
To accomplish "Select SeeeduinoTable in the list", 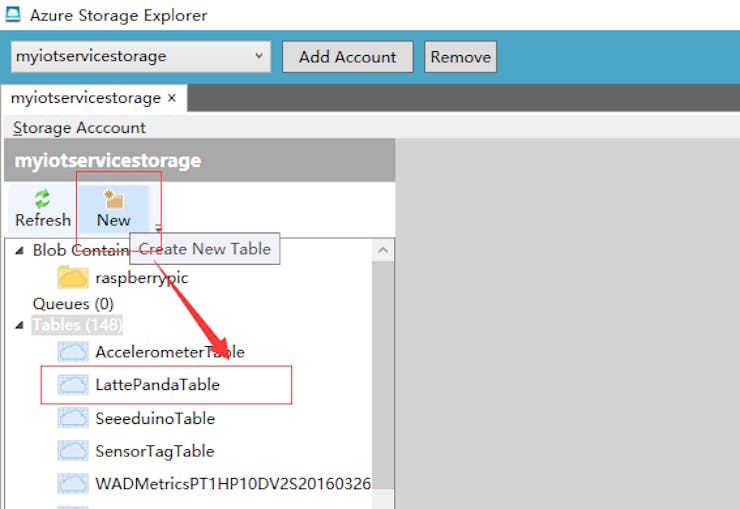I will [155, 418].
